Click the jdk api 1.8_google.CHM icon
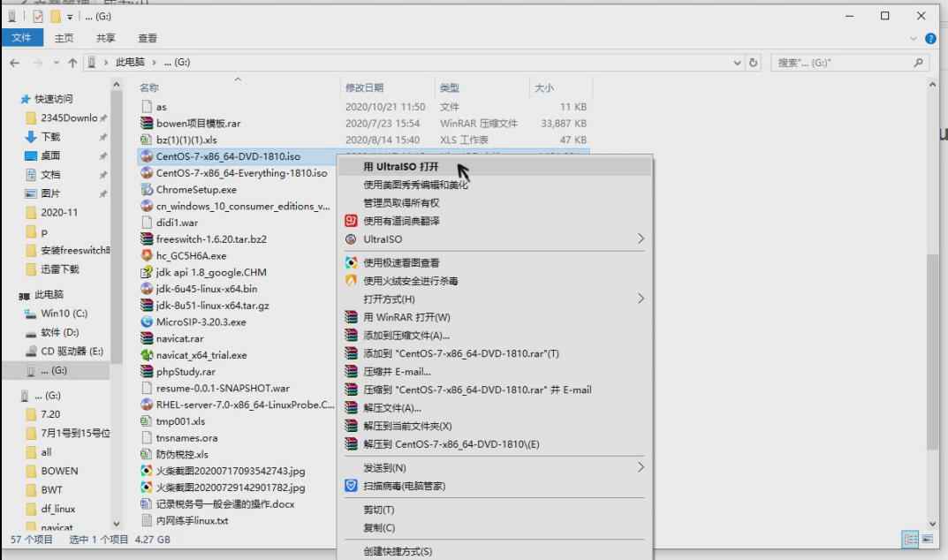This screenshot has height=560, width=948. point(147,272)
